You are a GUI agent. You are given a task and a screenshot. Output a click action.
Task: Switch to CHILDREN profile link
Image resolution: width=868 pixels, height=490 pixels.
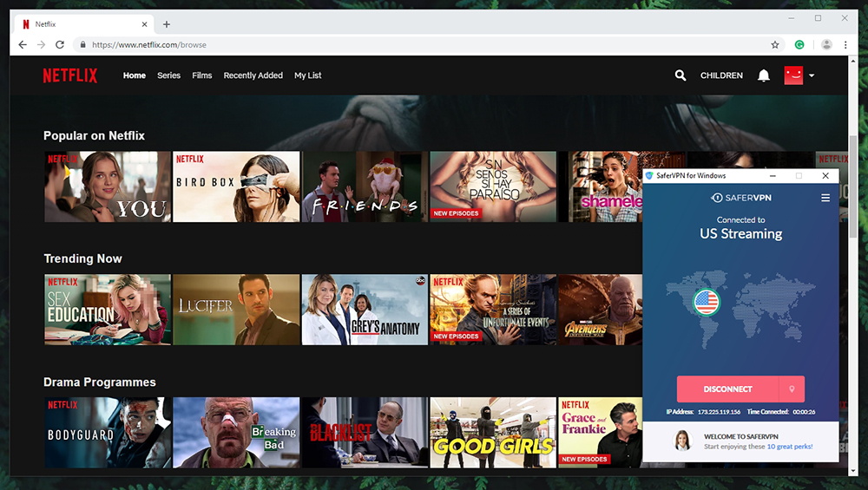(x=721, y=75)
